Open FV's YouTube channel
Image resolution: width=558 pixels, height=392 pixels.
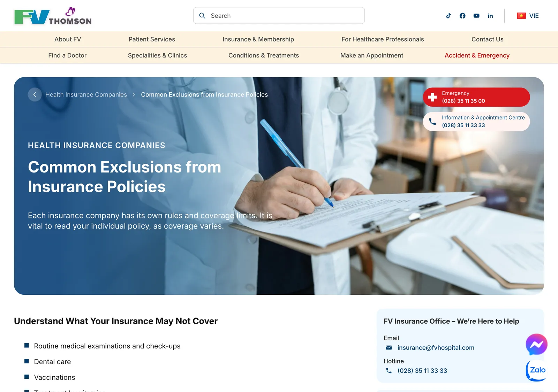point(476,16)
